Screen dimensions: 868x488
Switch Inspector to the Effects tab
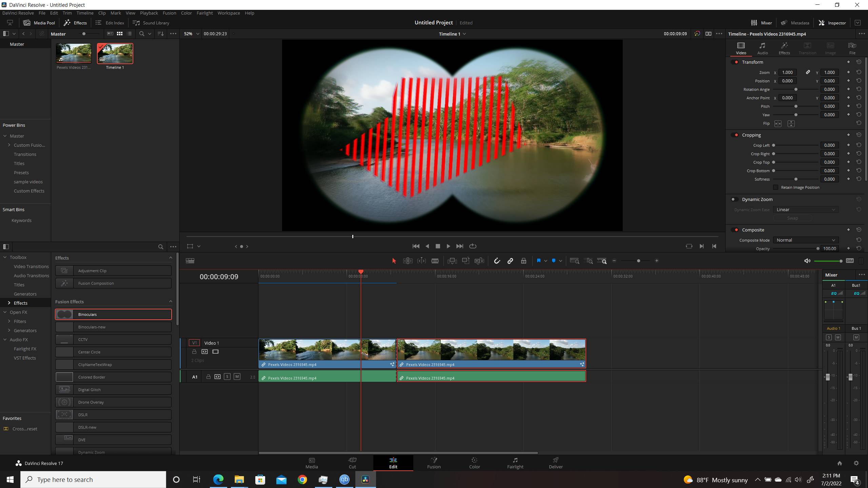(x=784, y=48)
